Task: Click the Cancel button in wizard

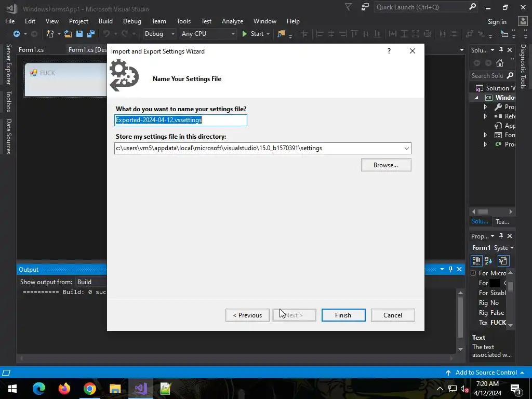Action: pos(393,315)
